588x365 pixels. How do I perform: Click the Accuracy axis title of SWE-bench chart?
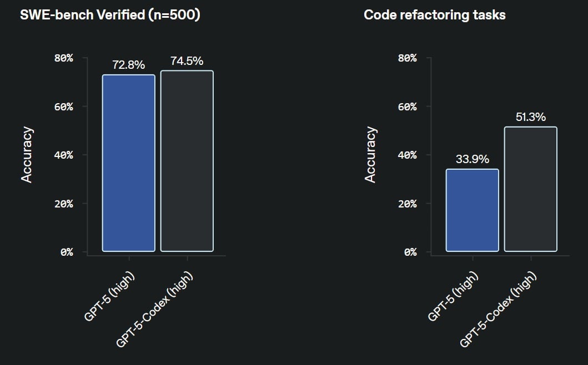[27, 154]
